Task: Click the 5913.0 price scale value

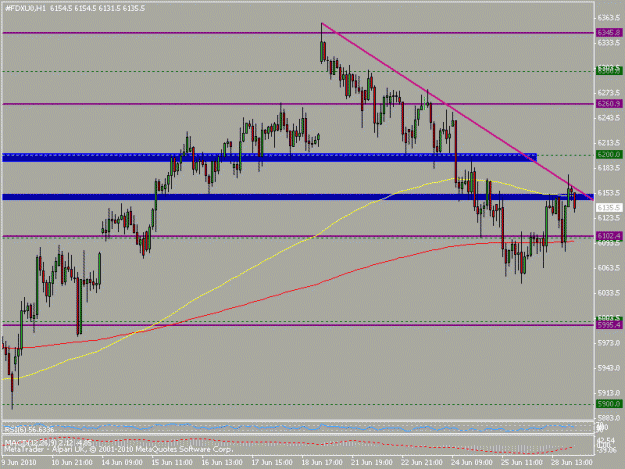Action: coord(609,393)
